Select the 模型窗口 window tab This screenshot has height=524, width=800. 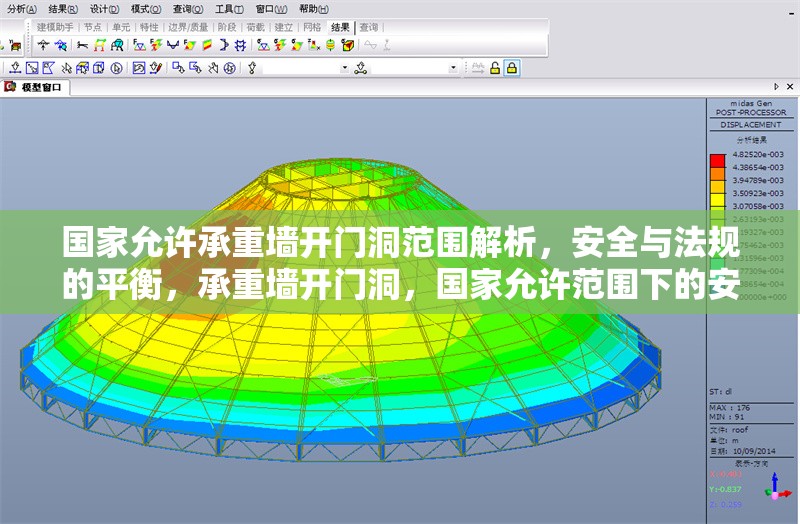coord(35,87)
